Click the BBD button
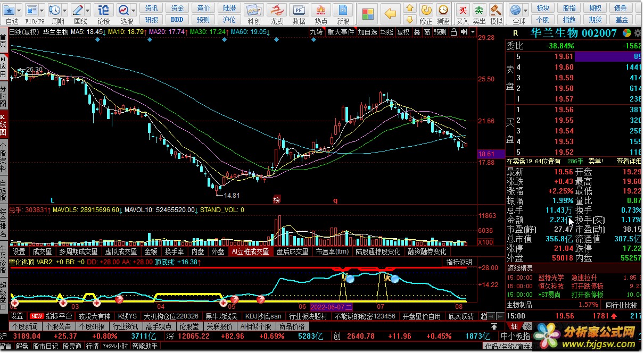 point(177,20)
